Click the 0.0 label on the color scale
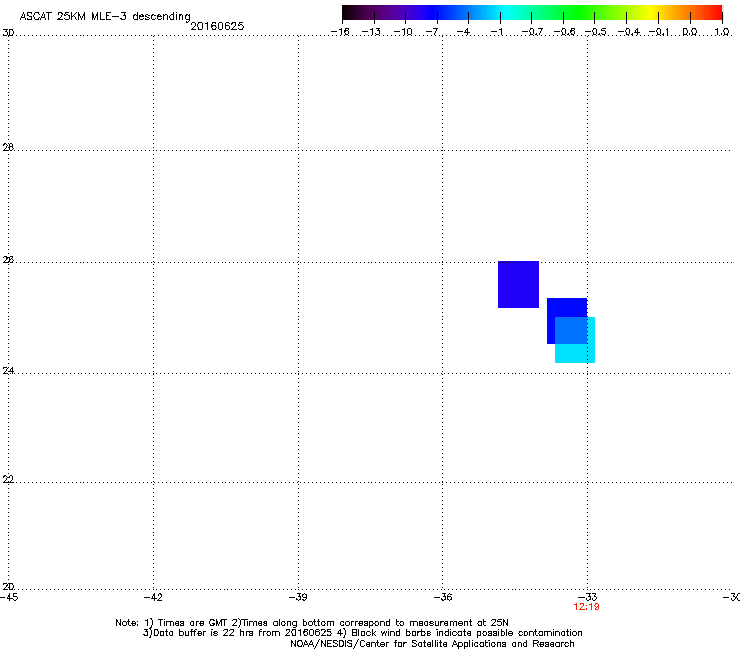Screen dimensions: 740x650 pyautogui.click(x=690, y=32)
